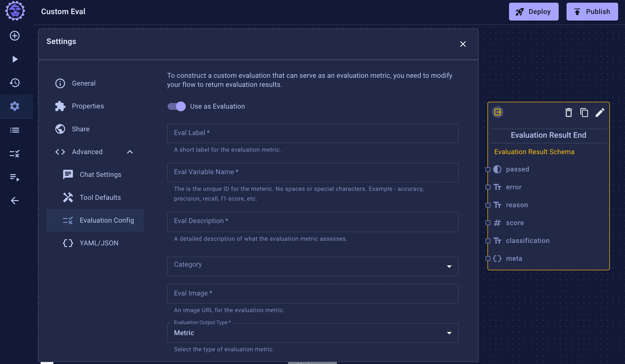This screenshot has height=364, width=625.
Task: Click the tools icon by Tool Defaults
Action: pos(68,197)
